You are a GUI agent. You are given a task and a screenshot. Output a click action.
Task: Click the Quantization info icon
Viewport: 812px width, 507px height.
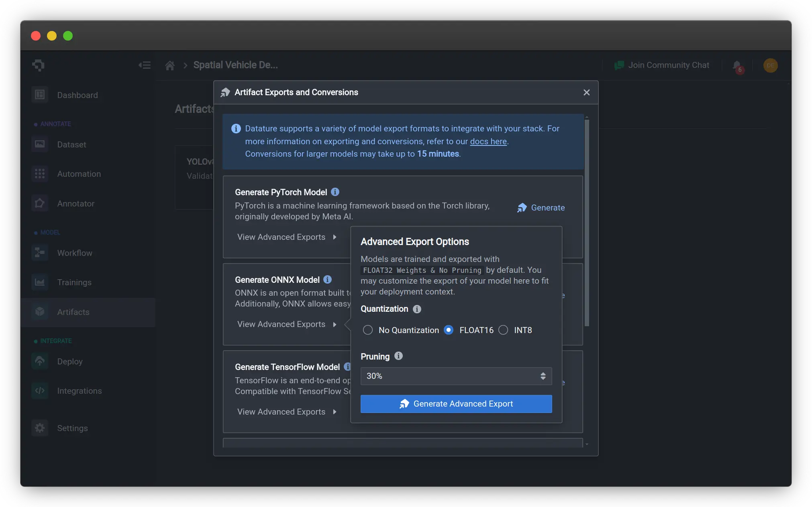417,309
